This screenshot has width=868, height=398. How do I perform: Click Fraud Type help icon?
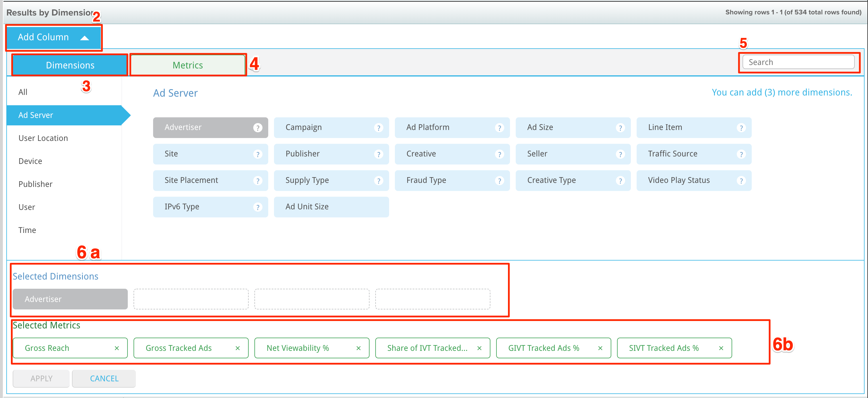[499, 181]
